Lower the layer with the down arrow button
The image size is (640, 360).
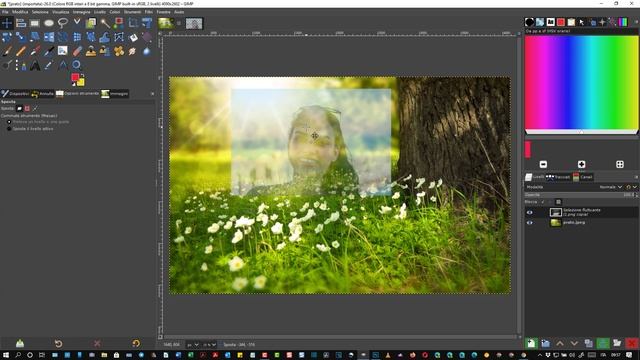574,343
